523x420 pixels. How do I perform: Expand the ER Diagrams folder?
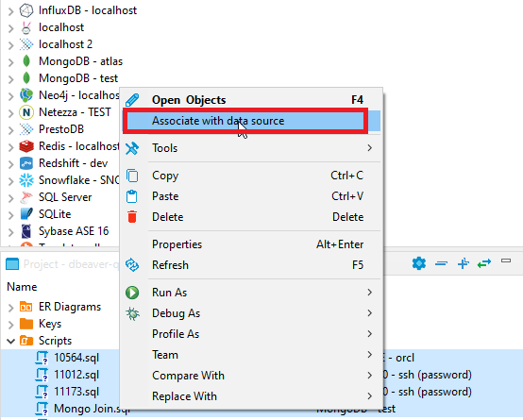click(11, 307)
